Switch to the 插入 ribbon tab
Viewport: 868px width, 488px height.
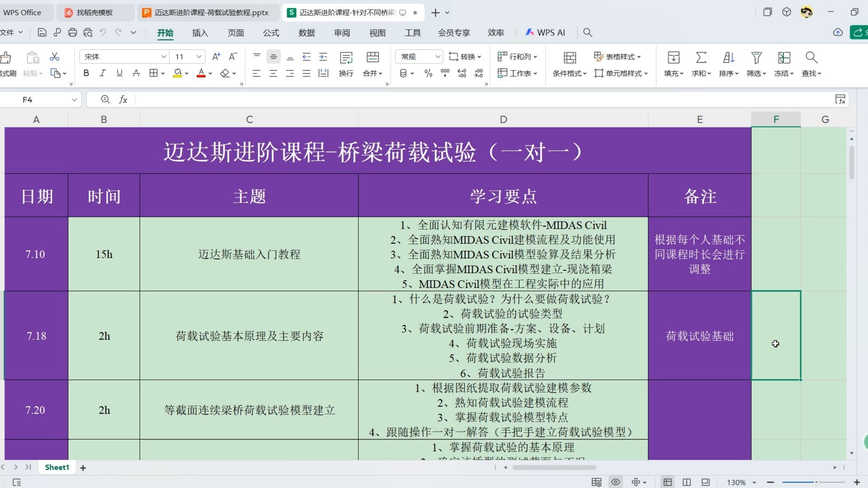[x=199, y=33]
